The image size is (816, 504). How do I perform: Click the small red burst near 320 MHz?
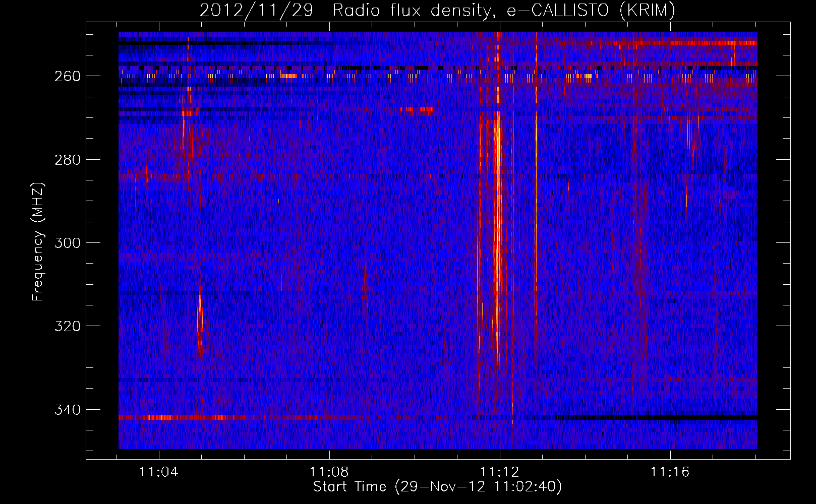[x=200, y=320]
